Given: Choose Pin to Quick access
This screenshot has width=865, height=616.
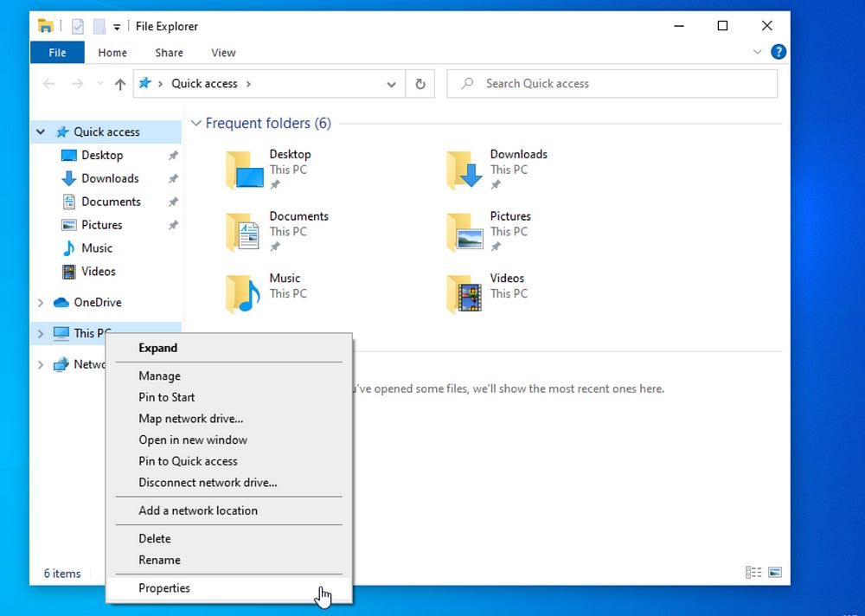Looking at the screenshot, I should 229,461.
